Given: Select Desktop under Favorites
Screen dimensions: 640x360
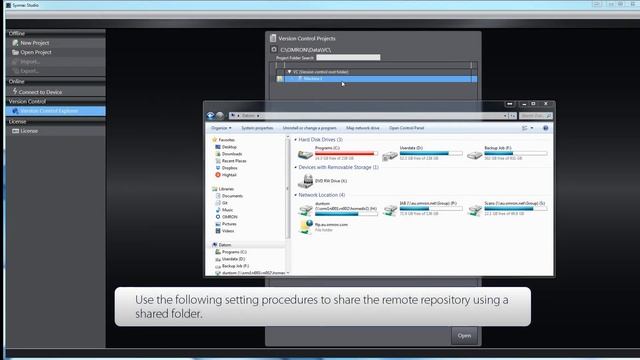Looking at the screenshot, I should [x=229, y=147].
